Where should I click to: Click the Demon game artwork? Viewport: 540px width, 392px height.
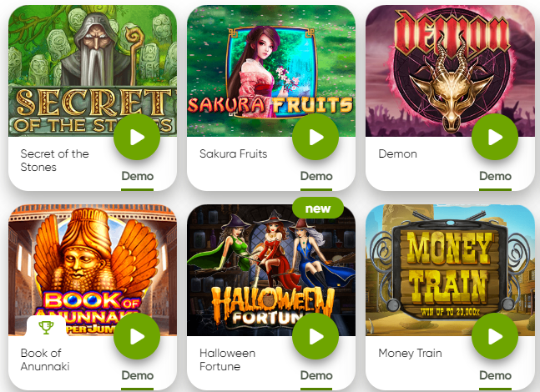click(450, 71)
